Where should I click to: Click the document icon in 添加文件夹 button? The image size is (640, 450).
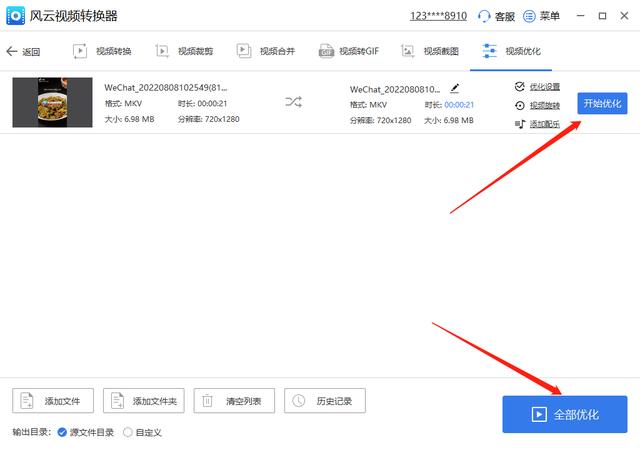(118, 401)
